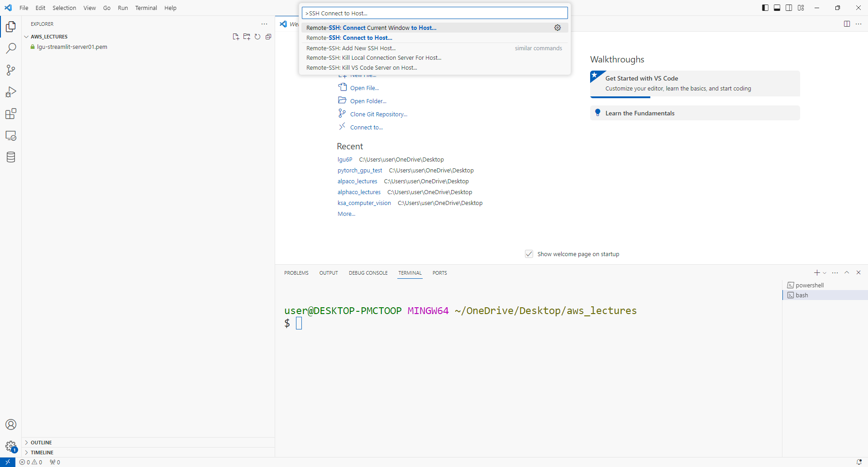Open the More recent folders link
The height and width of the screenshot is (467, 868).
[x=346, y=214]
